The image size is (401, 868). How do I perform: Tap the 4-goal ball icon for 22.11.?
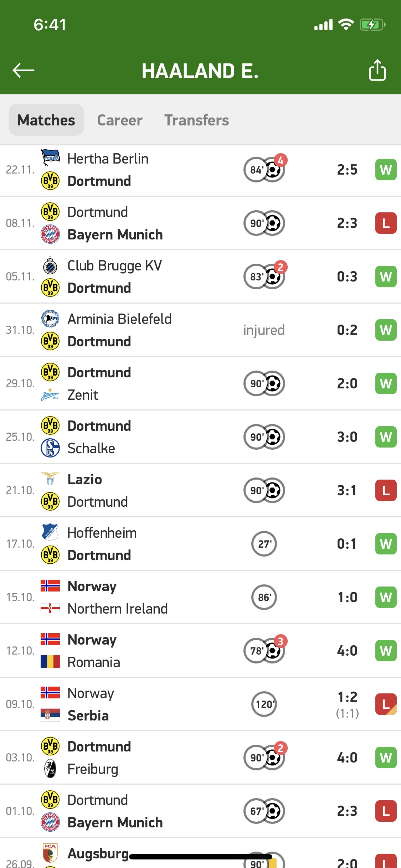(x=274, y=169)
